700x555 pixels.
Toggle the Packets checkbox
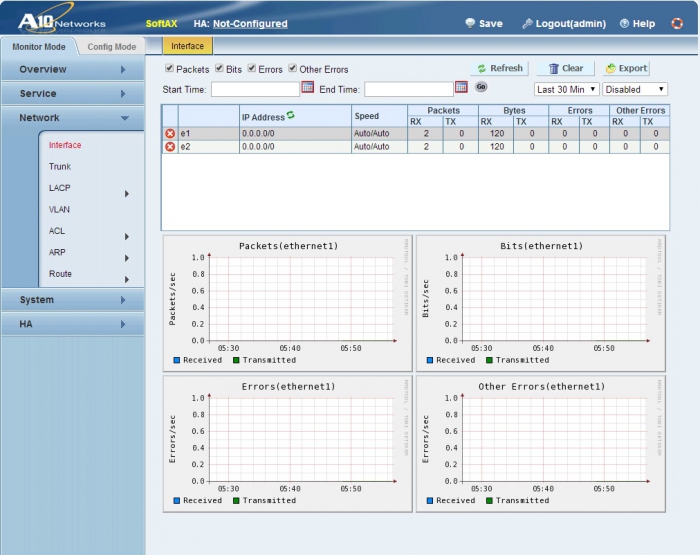[x=169, y=68]
